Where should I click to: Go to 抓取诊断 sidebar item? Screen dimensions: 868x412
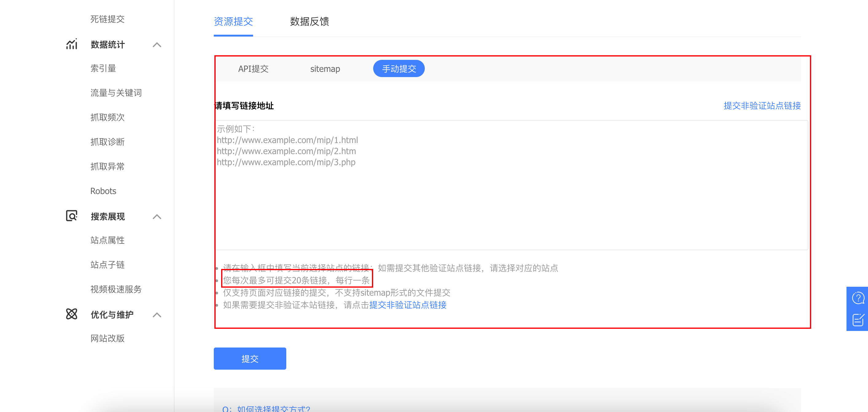(107, 142)
